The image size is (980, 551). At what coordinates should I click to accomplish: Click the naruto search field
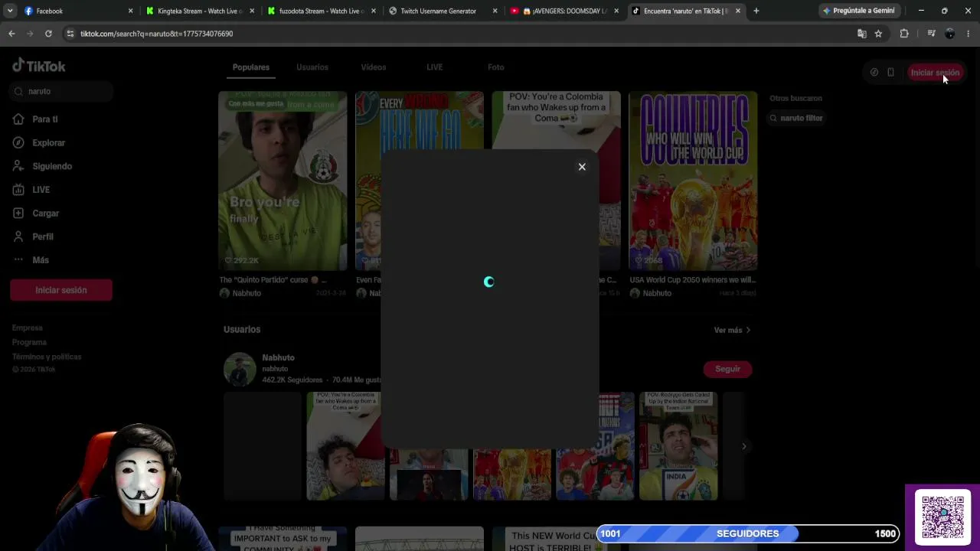coord(61,91)
